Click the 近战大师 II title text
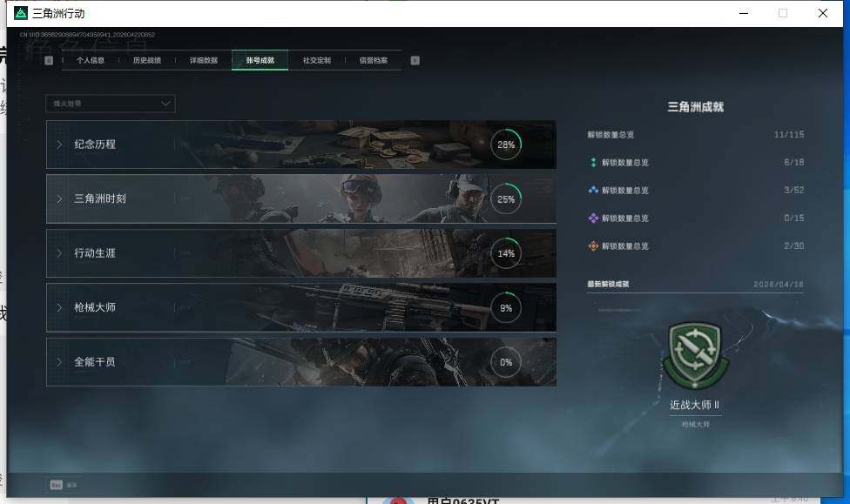The image size is (850, 504). (694, 405)
